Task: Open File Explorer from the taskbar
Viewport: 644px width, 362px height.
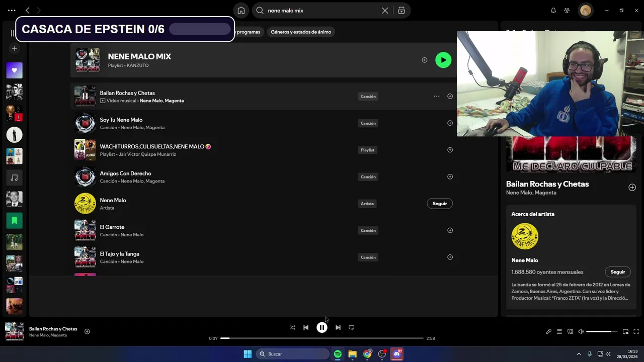Action: click(352, 354)
